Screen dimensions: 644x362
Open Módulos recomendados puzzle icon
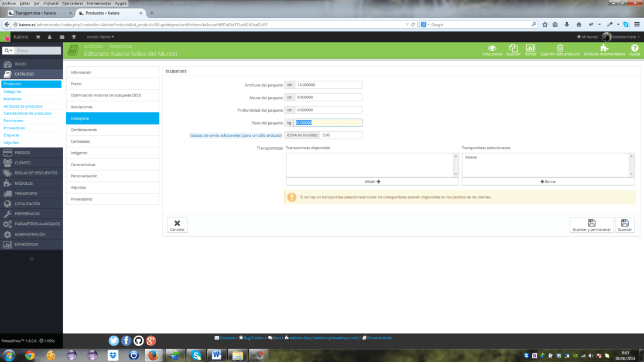[604, 50]
